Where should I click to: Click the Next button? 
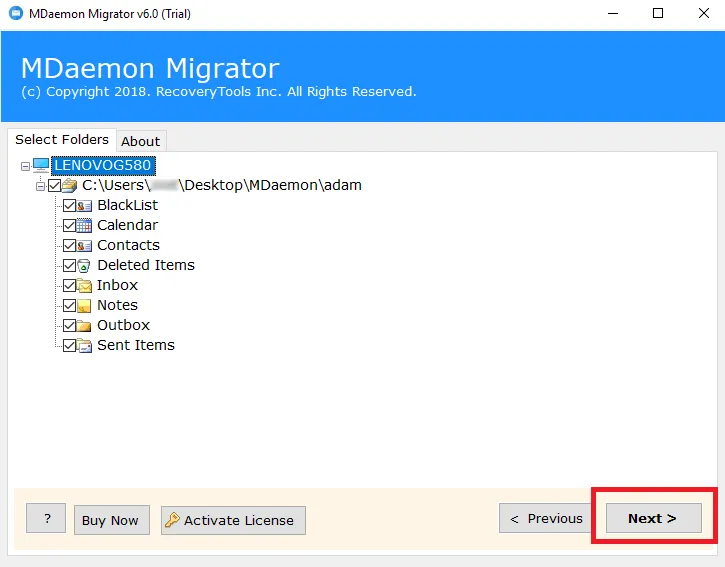653,518
